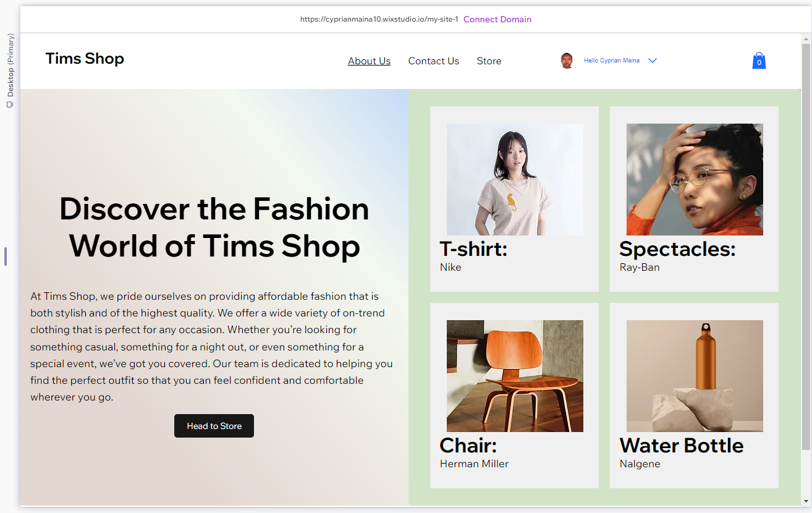Go to the Store menu item
This screenshot has width=812, height=513.
click(x=489, y=61)
